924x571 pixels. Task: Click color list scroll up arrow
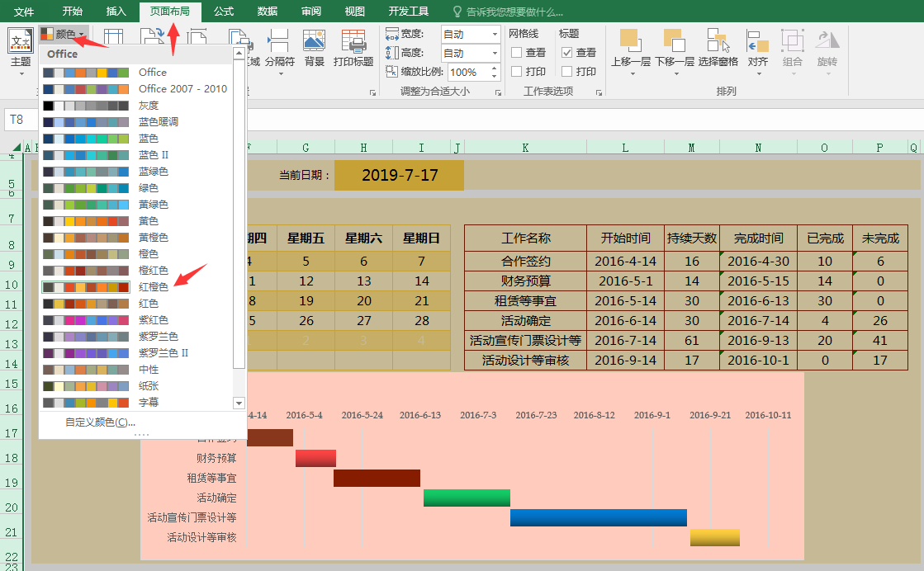(x=239, y=54)
